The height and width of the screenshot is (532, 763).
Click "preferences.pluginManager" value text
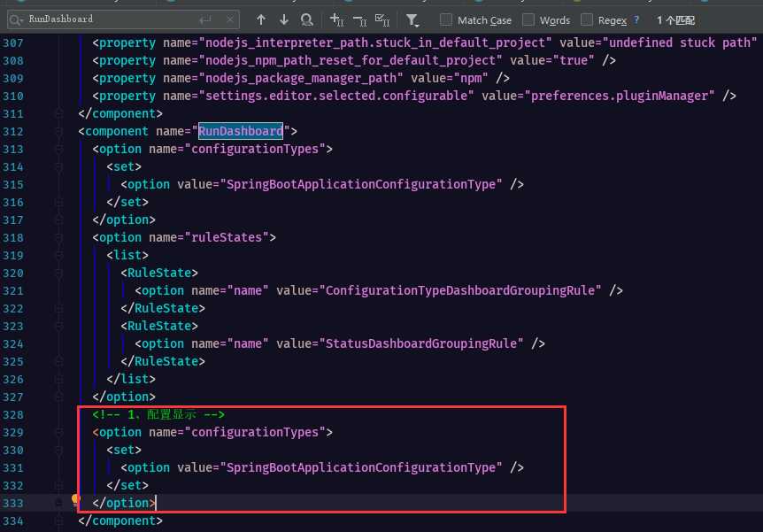[x=619, y=96]
